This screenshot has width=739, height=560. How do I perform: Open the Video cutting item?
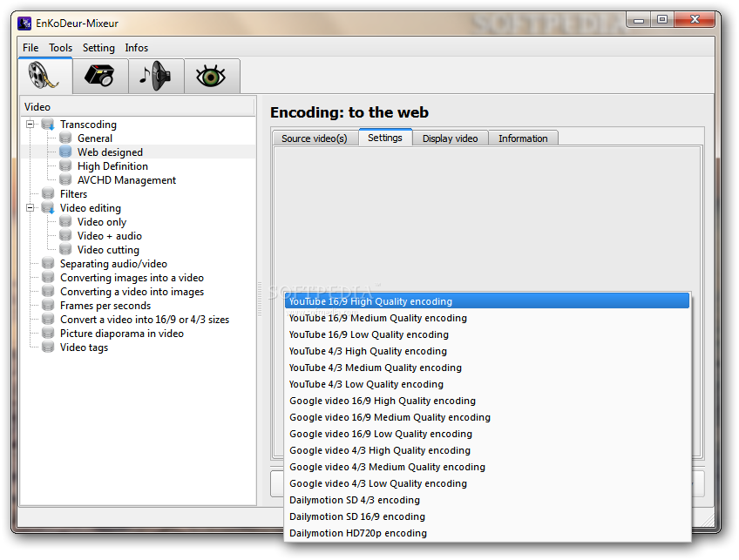pos(108,250)
